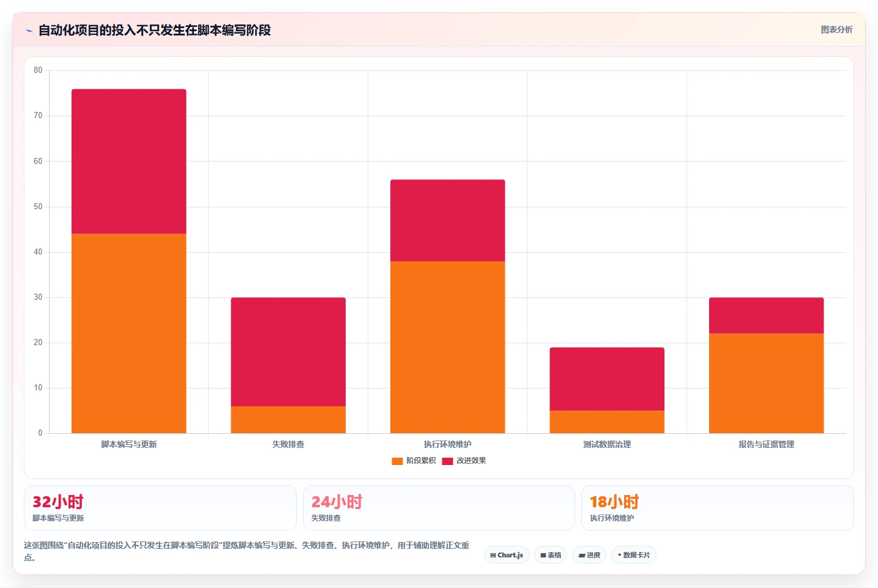The width and height of the screenshot is (878, 588).
Task: Toggle the 阶段累积 legend entry
Action: pos(414,461)
